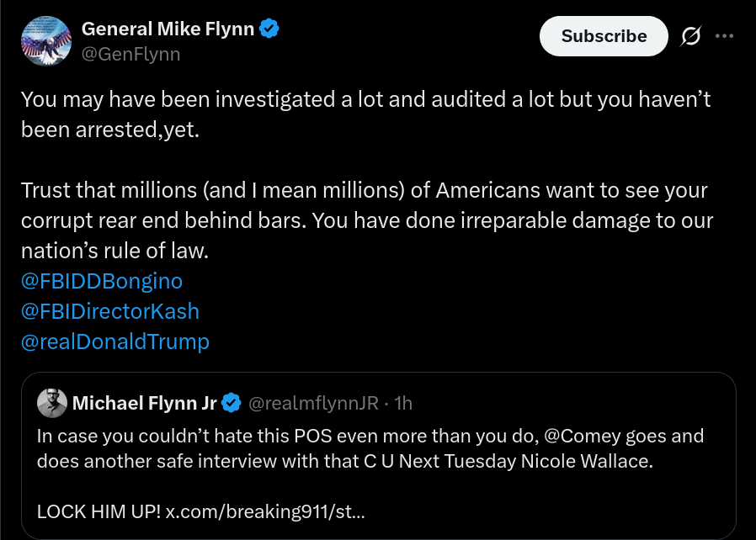The height and width of the screenshot is (540, 756).
Task: Visit the @GenFlynn handle
Action: [131, 54]
